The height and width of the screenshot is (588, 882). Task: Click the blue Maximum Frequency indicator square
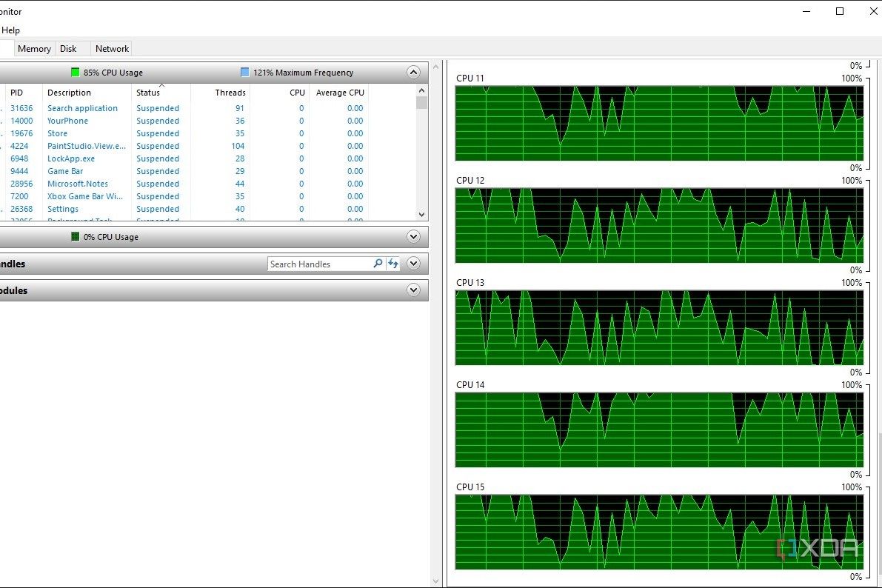pos(245,73)
